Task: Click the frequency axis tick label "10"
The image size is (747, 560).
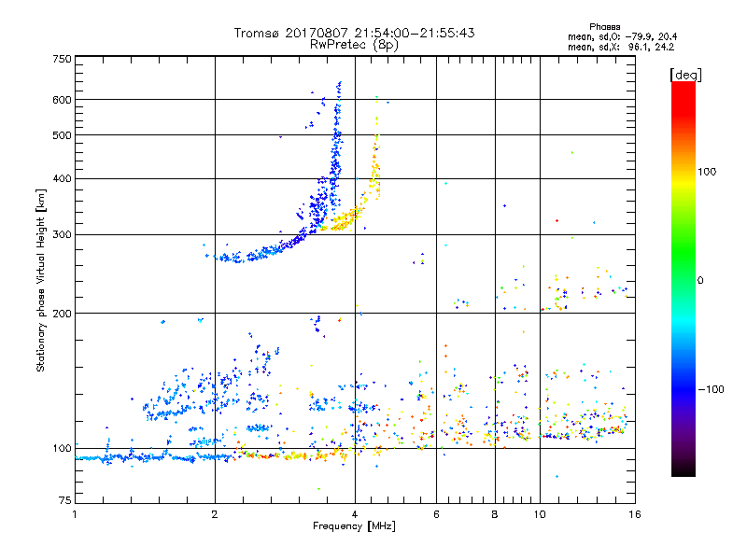Action: [540, 514]
